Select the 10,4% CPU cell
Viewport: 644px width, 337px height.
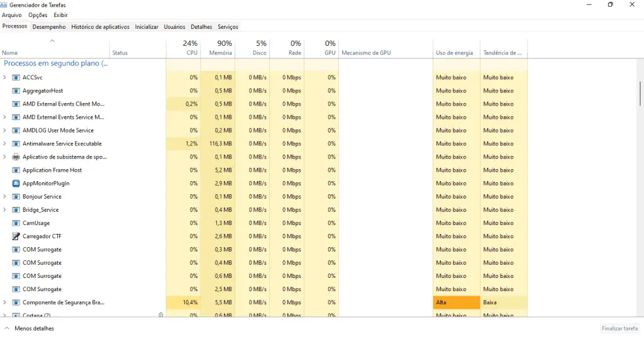click(x=184, y=302)
